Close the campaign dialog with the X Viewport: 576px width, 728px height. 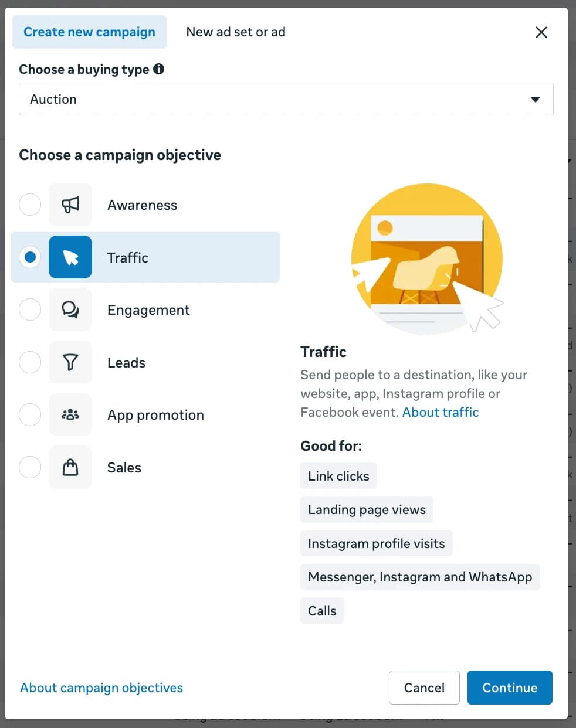tap(541, 32)
